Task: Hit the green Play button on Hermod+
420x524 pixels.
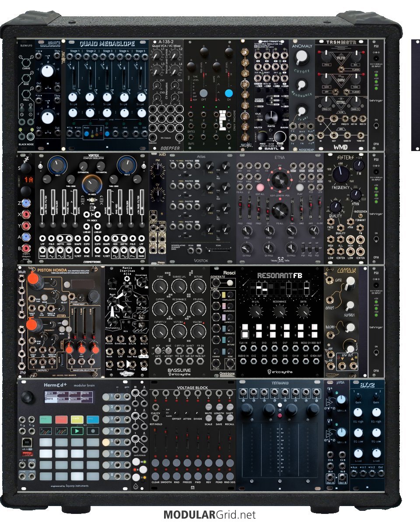Action: point(77,430)
